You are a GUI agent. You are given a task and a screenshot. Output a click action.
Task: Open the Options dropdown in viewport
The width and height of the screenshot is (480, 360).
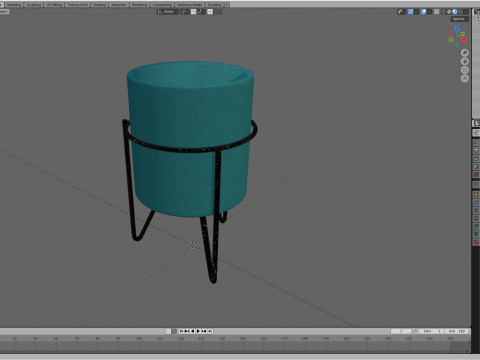coord(460,19)
